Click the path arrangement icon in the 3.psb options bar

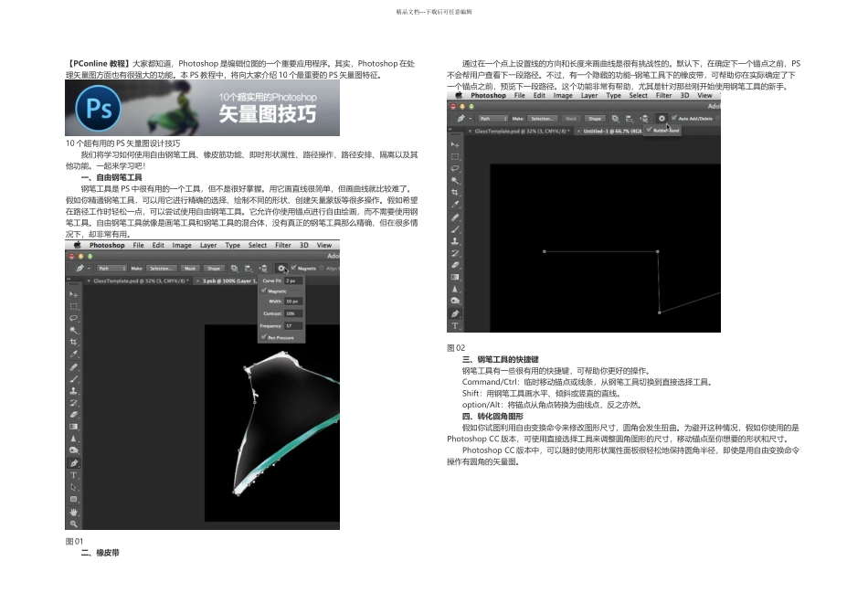(x=263, y=269)
